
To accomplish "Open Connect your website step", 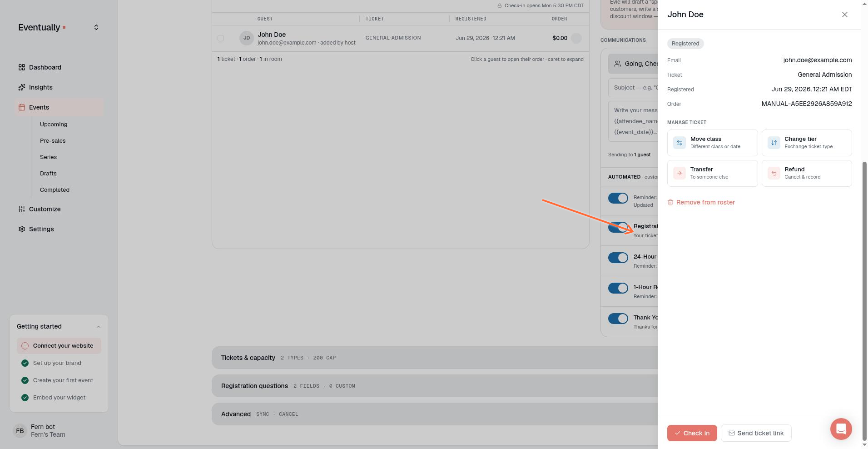I will click(59, 346).
